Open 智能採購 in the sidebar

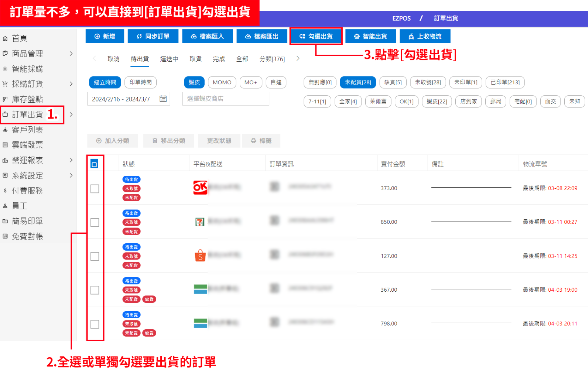(x=27, y=69)
